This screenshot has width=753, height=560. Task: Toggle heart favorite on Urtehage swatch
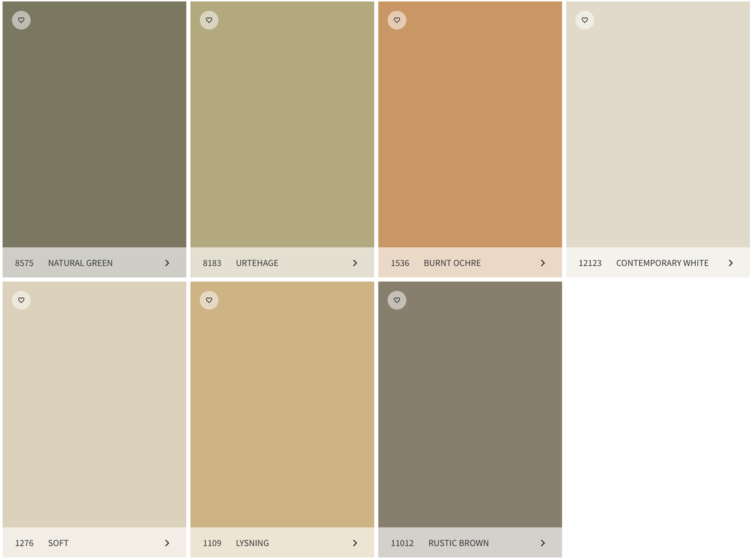pos(209,20)
